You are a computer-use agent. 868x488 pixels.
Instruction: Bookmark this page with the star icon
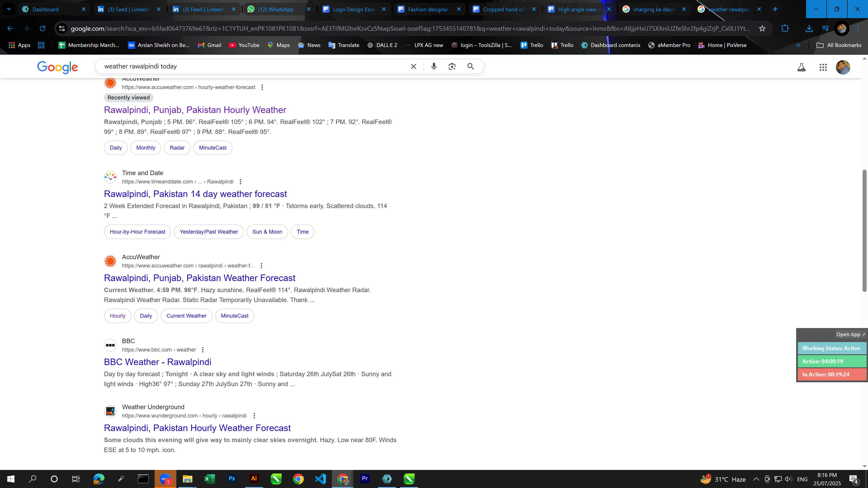[x=762, y=29]
